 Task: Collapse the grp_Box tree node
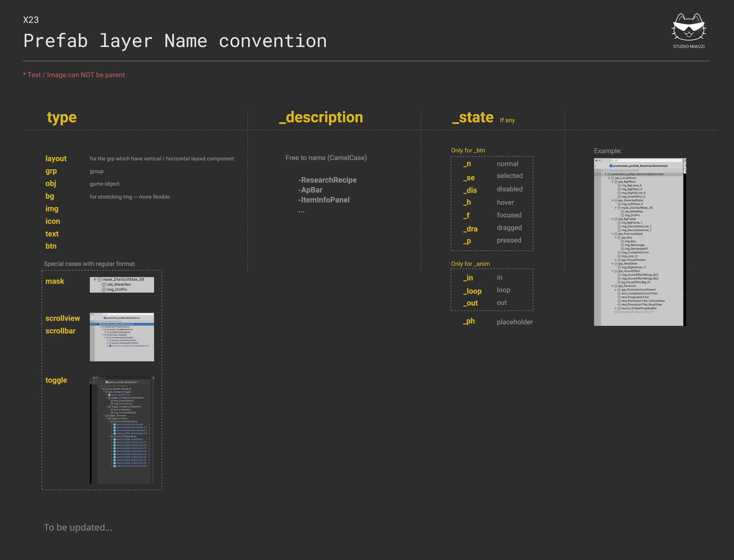click(616, 238)
